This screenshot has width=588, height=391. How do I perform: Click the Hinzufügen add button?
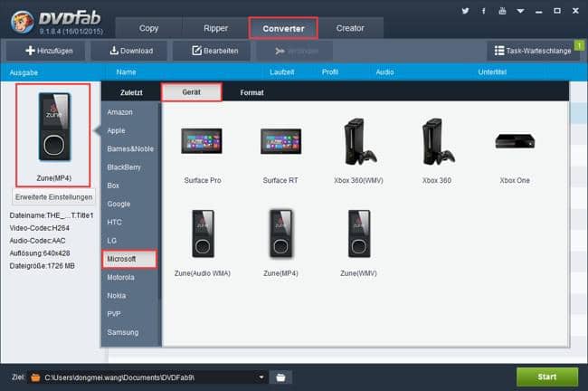(46, 51)
